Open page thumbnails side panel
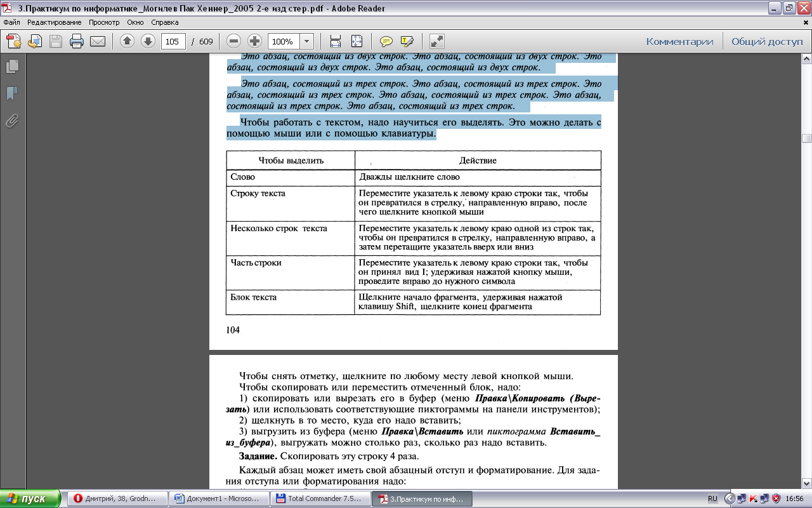This screenshot has width=812, height=508. tap(12, 66)
